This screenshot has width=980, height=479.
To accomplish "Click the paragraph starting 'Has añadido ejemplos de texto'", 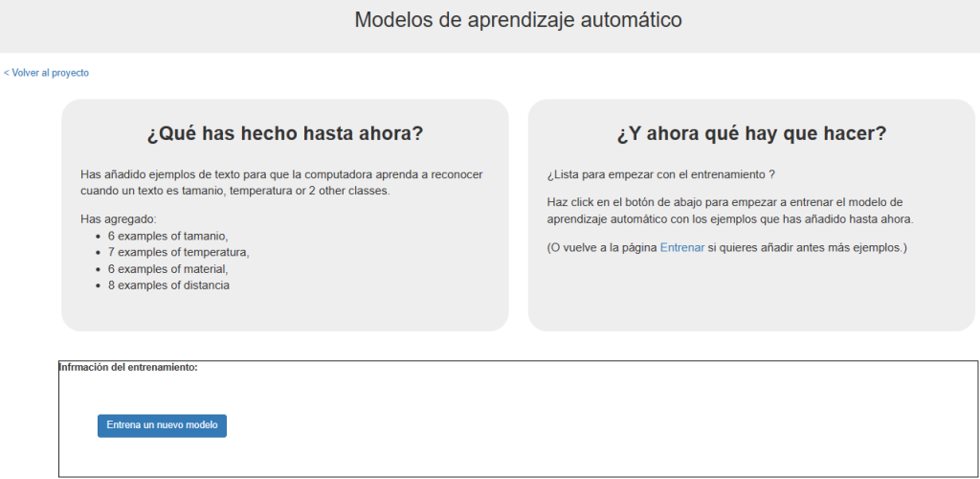I will [281, 182].
